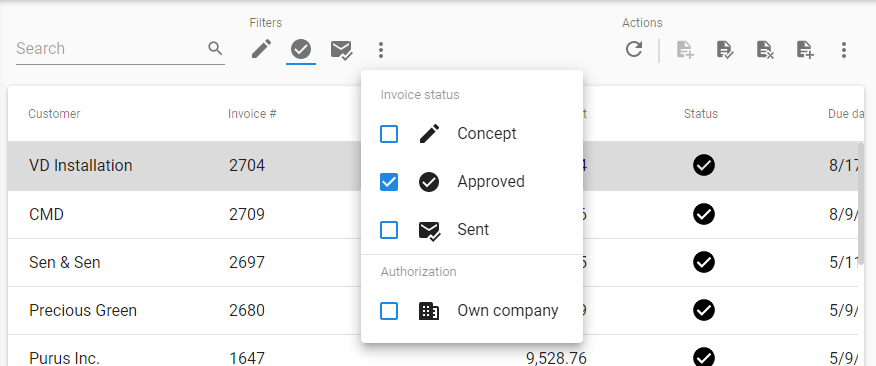Sort by the Customer column header
Image resolution: width=876 pixels, height=366 pixels.
click(x=54, y=114)
